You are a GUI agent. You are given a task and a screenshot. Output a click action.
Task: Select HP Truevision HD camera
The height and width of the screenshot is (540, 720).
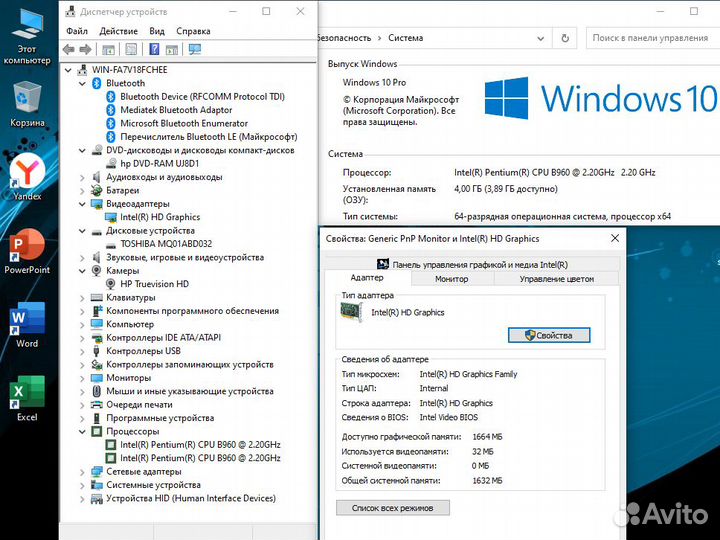pos(154,284)
